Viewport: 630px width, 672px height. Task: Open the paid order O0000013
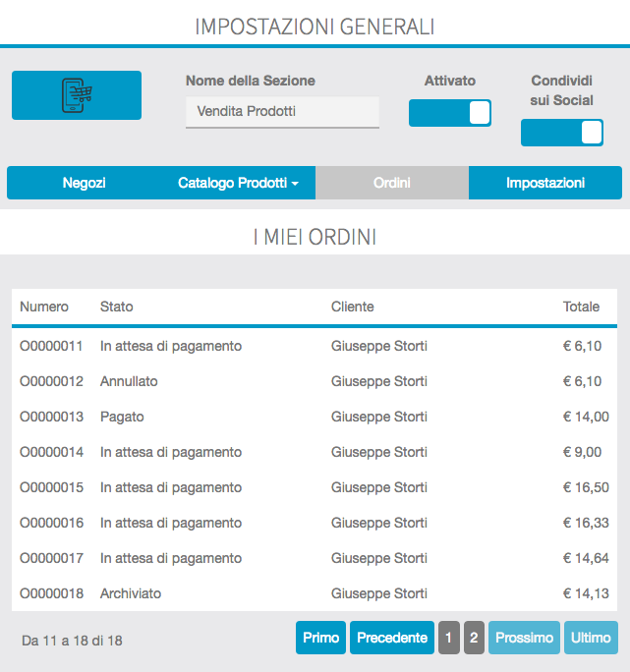pos(51,417)
